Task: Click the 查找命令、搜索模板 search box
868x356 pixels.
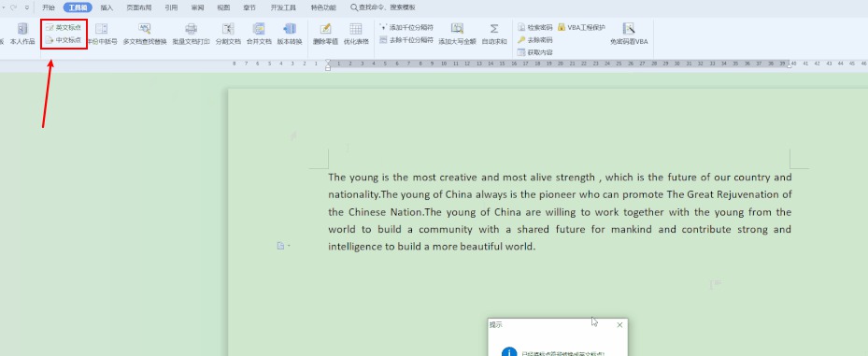Action: (x=383, y=7)
